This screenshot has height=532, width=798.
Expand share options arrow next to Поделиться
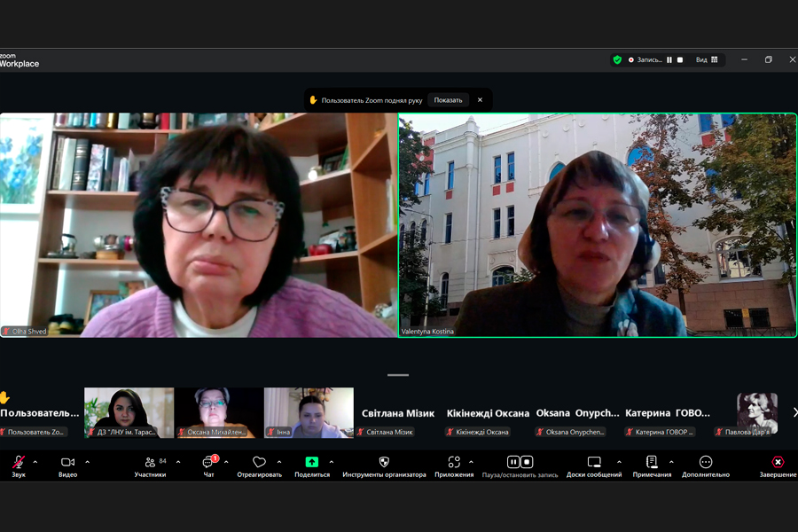(x=332, y=462)
